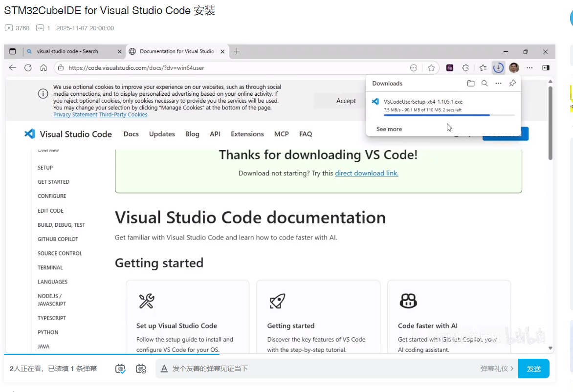Toggle danmaku display on or off

[x=120, y=369]
